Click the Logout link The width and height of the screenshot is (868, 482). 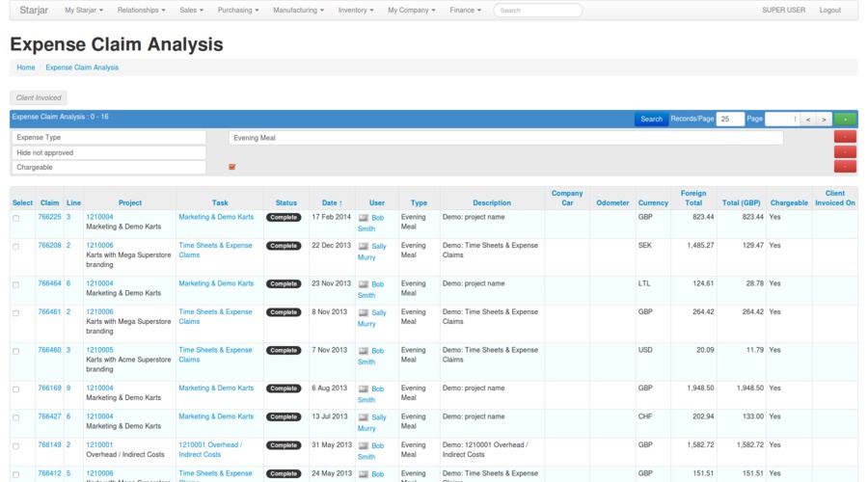(829, 10)
